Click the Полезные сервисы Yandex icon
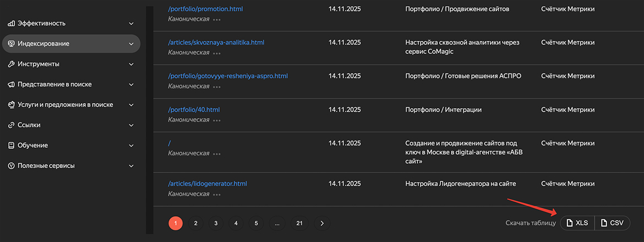644x242 pixels. click(11, 166)
